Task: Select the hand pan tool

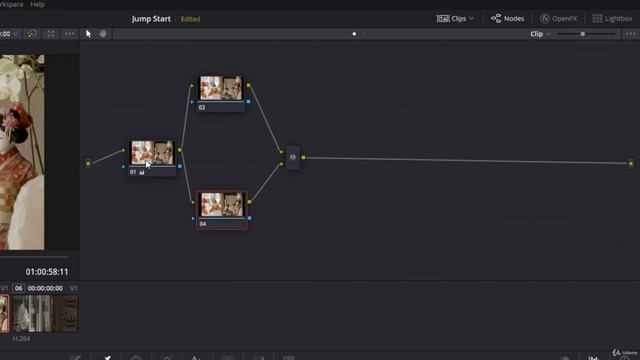Action: (103, 34)
